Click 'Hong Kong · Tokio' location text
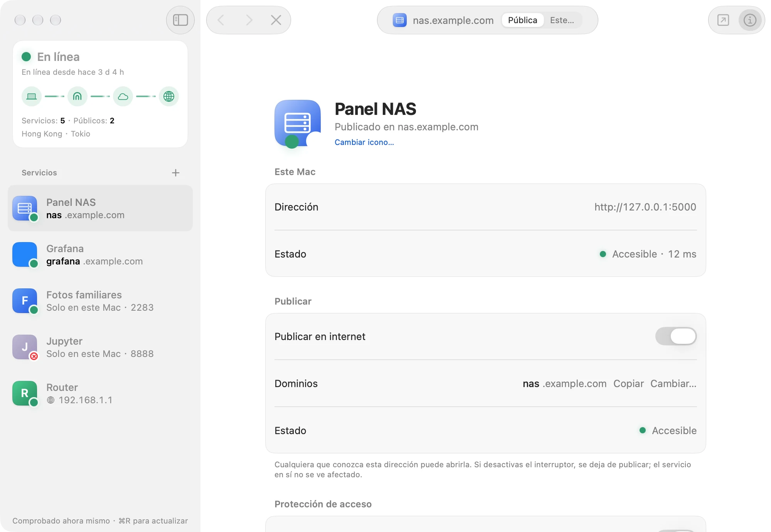771x532 pixels. [56, 134]
